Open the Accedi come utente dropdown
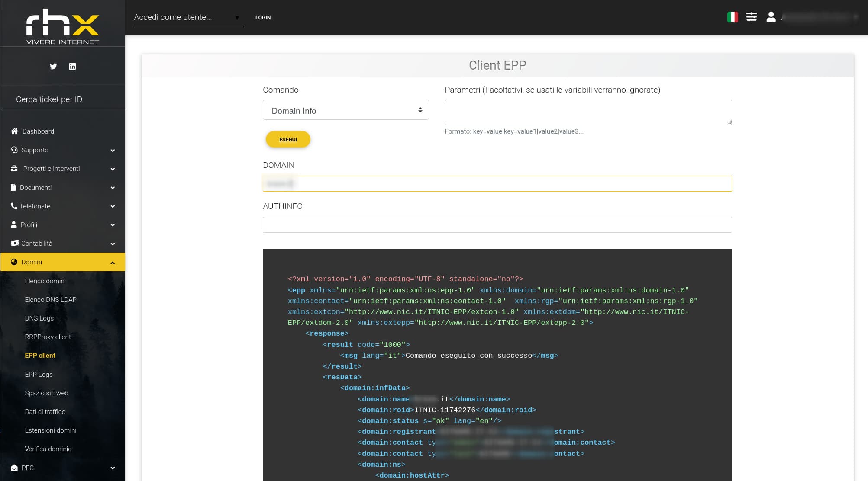This screenshot has height=481, width=868. pos(188,17)
